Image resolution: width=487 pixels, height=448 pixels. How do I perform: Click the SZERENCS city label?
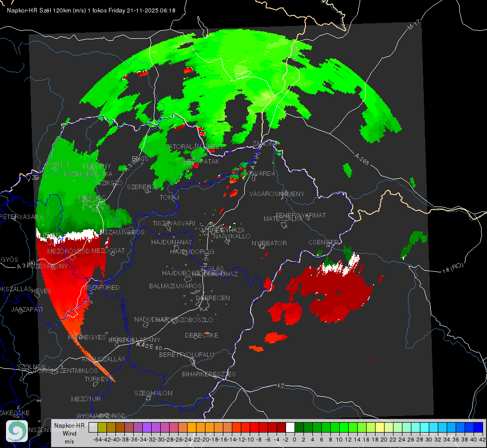click(x=143, y=187)
